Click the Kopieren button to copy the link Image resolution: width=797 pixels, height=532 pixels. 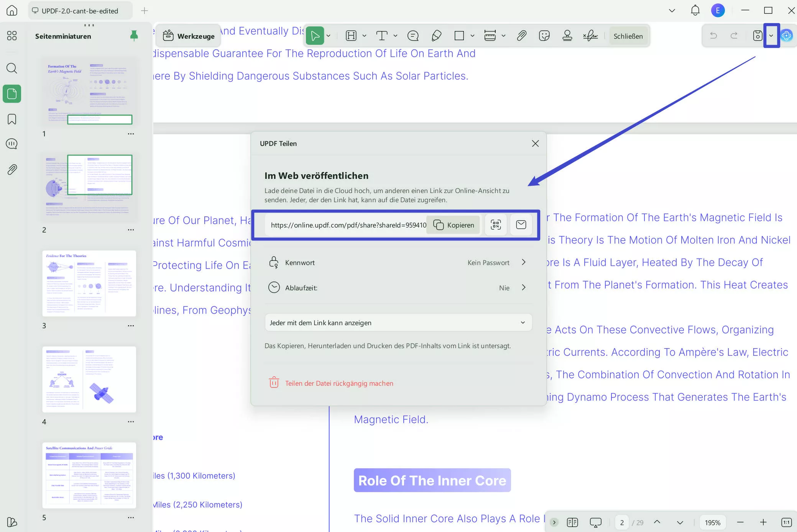tap(453, 225)
